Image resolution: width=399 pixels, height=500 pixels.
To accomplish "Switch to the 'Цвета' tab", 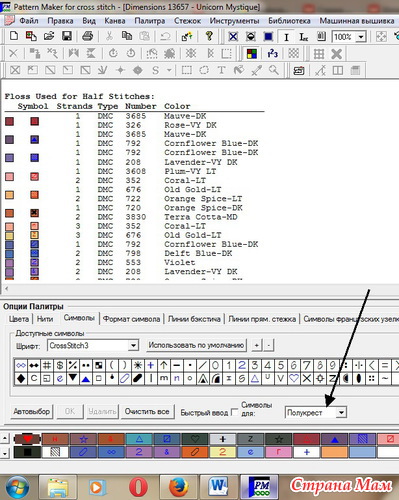I will pos(19,319).
